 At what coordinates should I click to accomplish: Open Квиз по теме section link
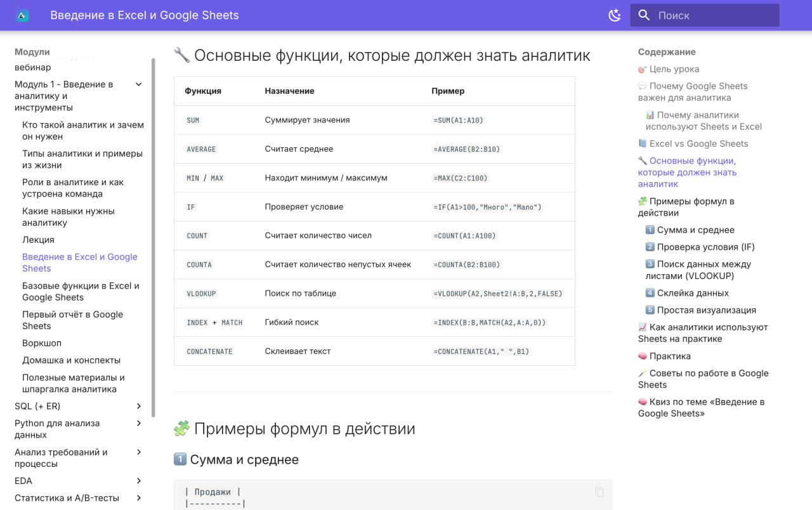701,407
